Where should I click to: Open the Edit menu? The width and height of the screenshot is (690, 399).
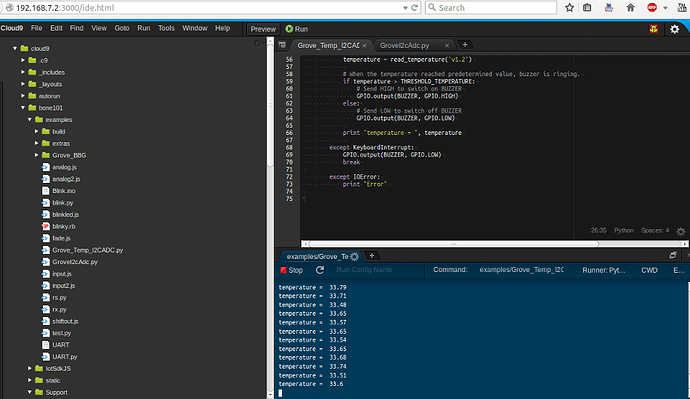(56, 28)
